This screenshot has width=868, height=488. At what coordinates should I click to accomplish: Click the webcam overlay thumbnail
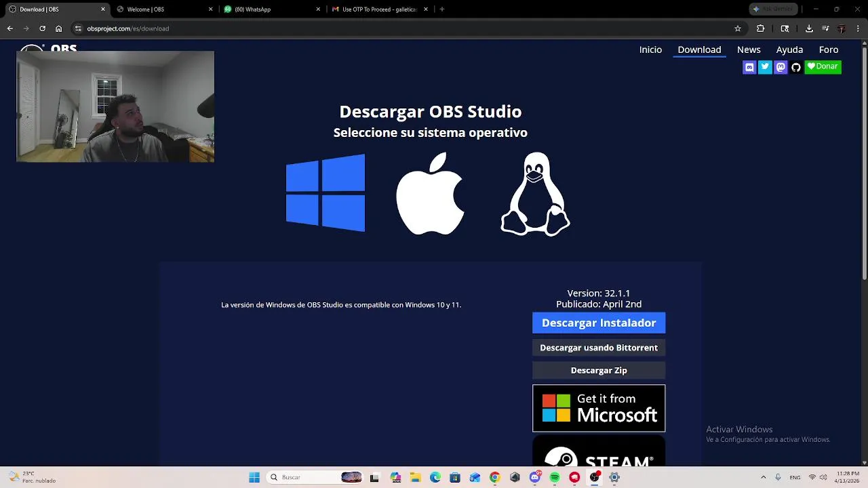pos(115,106)
